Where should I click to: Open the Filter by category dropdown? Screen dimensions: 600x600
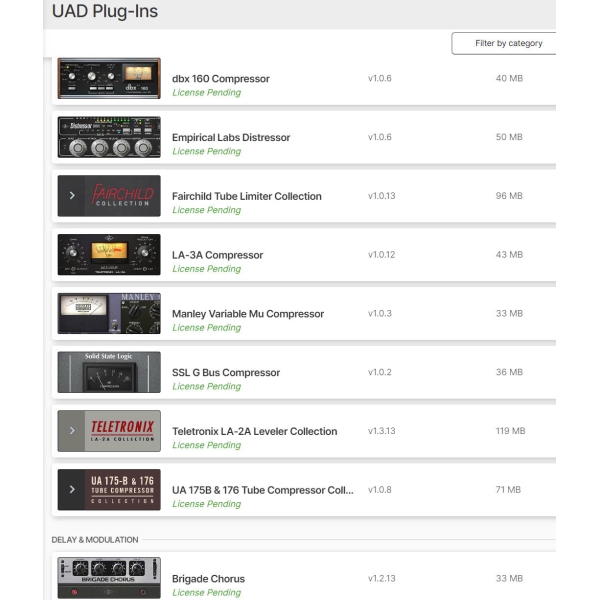[504, 43]
